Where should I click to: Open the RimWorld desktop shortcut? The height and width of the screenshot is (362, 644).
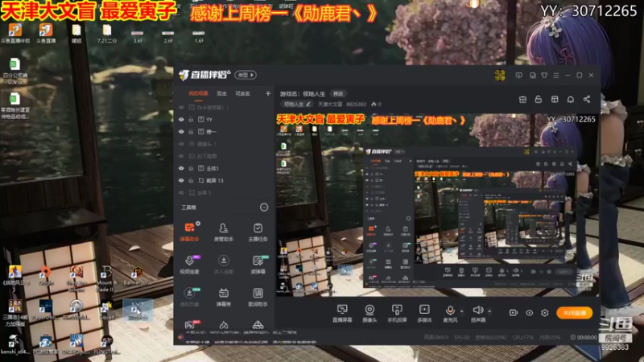point(76,310)
